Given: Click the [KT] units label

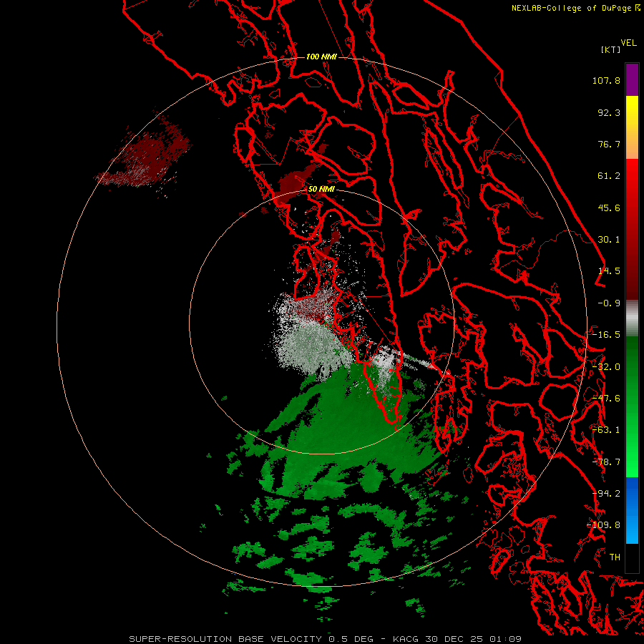Looking at the screenshot, I should tap(611, 49).
